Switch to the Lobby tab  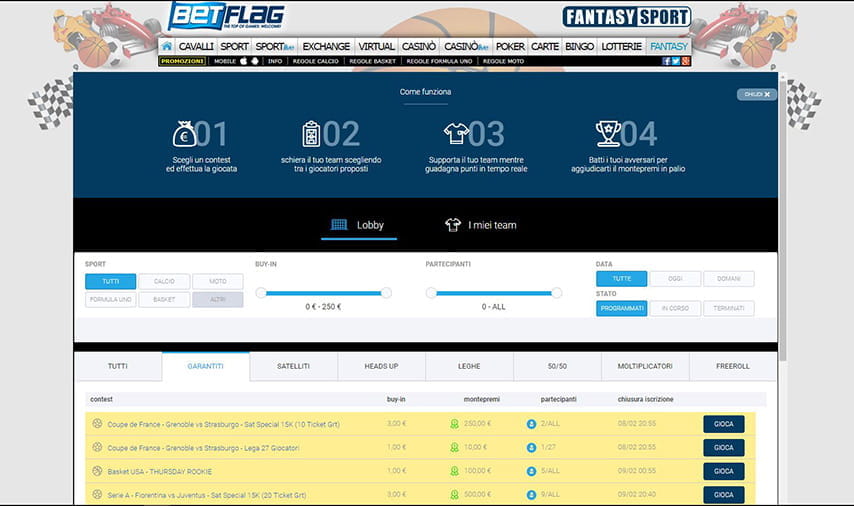coord(358,225)
